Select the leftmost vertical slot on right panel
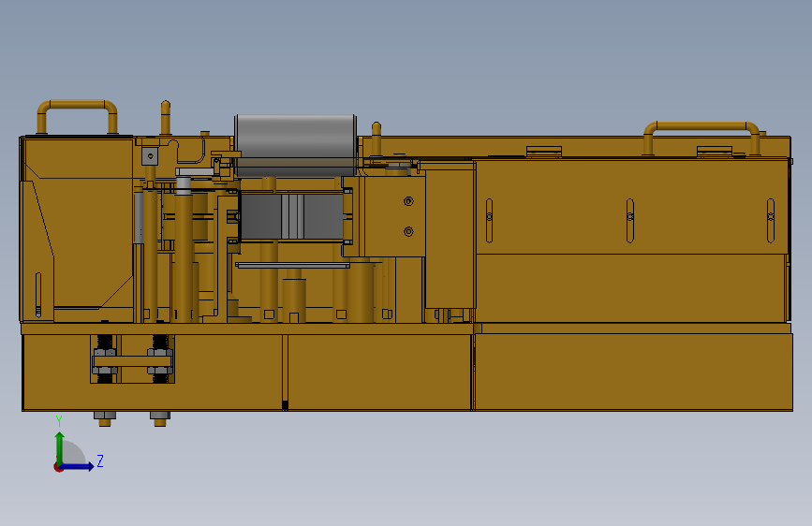 click(490, 221)
